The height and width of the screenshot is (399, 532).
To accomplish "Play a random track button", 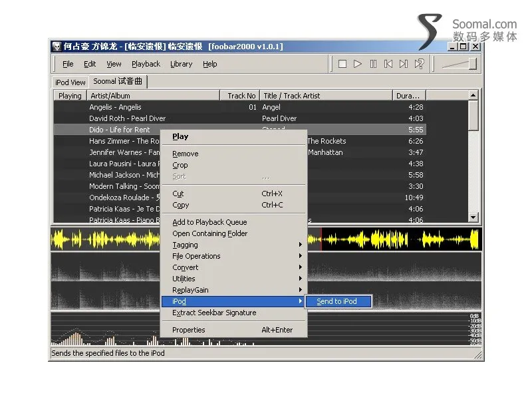I will coord(420,64).
